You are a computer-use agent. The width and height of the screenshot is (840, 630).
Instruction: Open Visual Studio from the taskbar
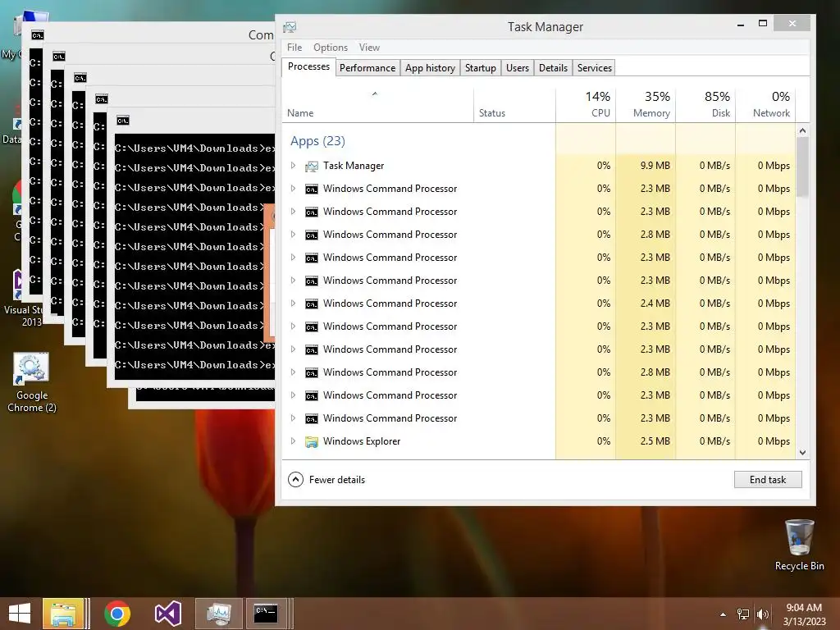coord(167,614)
